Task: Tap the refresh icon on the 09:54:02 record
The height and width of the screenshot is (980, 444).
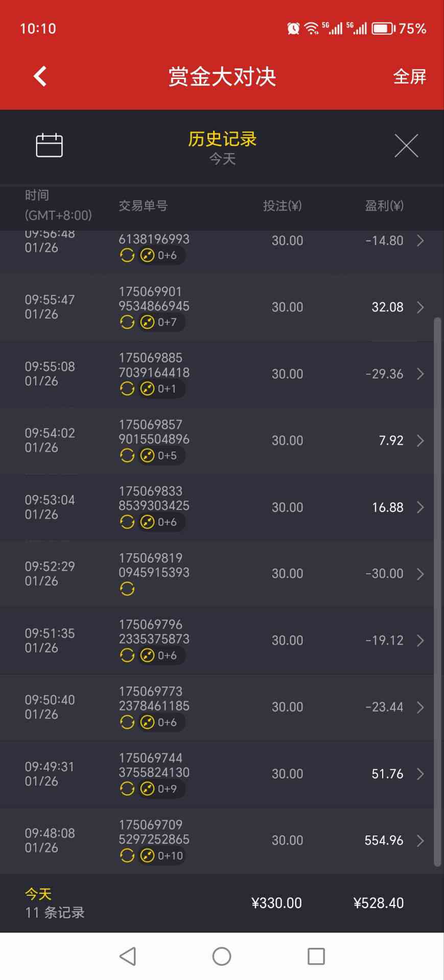Action: [127, 455]
